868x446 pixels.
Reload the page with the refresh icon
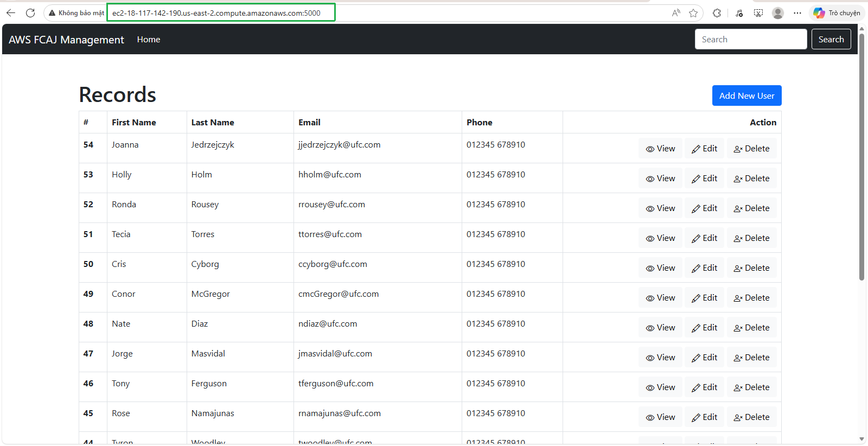click(x=30, y=13)
